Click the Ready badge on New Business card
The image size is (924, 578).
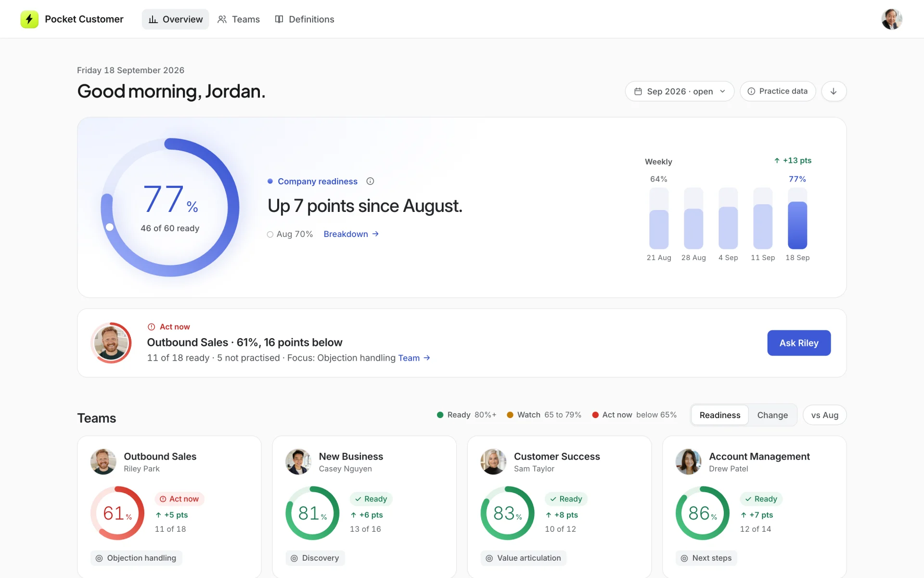click(371, 499)
